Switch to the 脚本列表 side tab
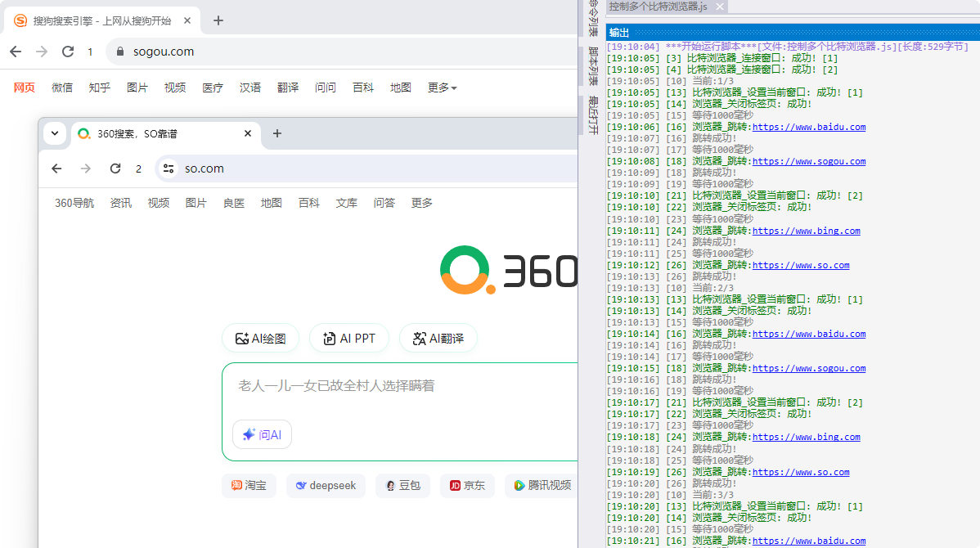The height and width of the screenshot is (548, 980). pyautogui.click(x=593, y=67)
